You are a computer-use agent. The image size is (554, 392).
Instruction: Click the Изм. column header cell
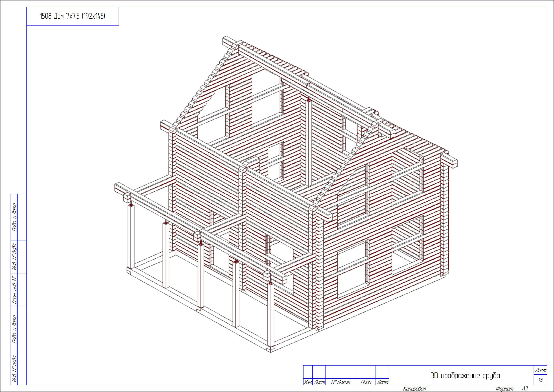pos(308,382)
